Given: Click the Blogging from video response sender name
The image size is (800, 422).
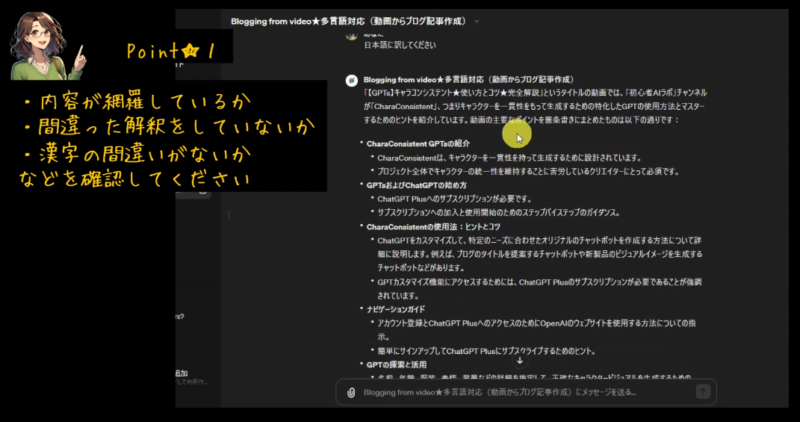Looking at the screenshot, I should (469, 80).
